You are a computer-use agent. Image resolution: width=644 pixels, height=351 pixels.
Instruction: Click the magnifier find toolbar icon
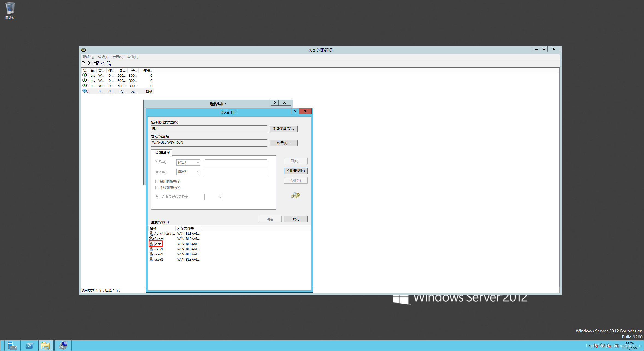click(109, 63)
